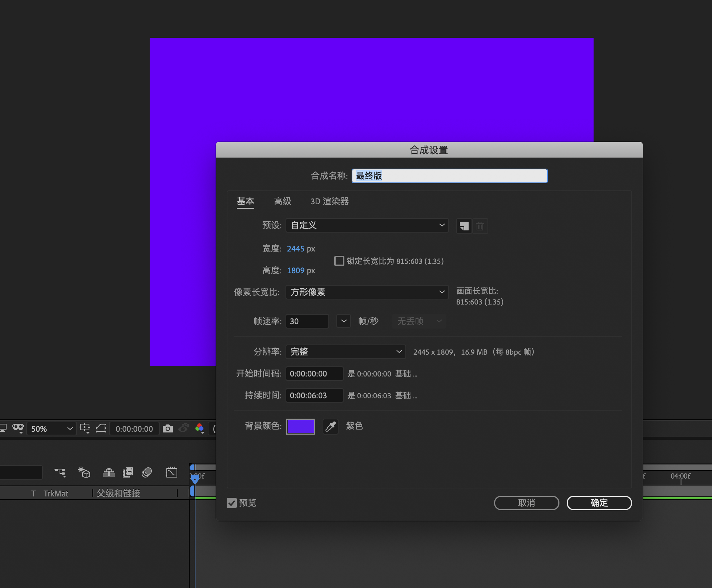
Task: Click the 持续时间 duration field
Action: pos(315,395)
